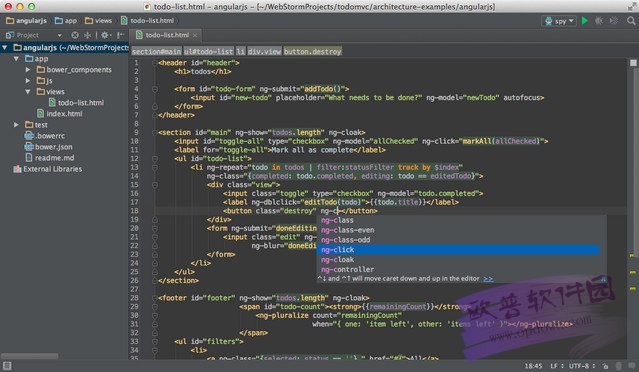Viewport: 639px width, 372px height.
Task: Expand the bower_components folder
Action: (x=28, y=70)
